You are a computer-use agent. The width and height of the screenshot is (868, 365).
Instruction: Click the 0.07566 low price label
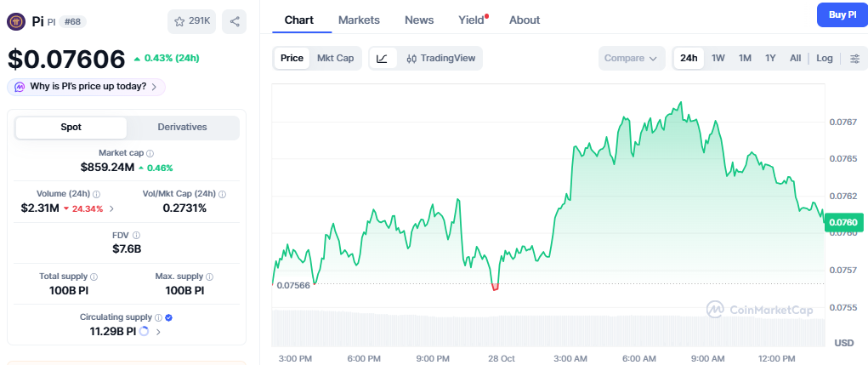293,286
